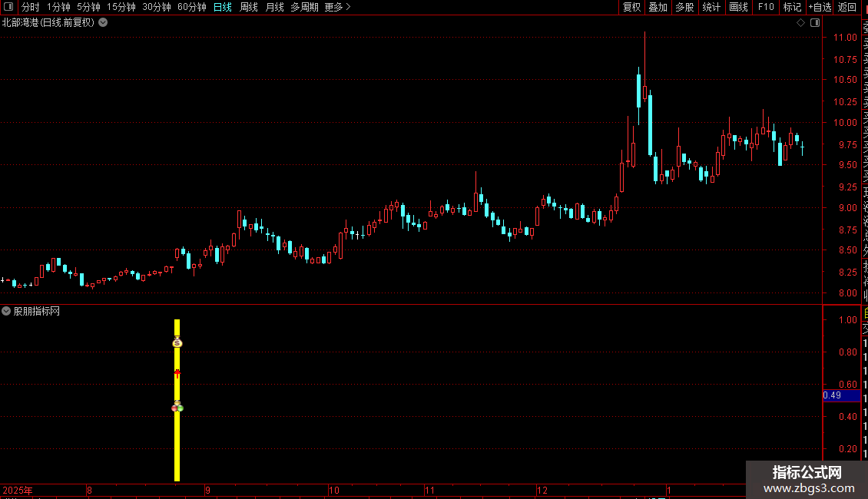
Task: Select the 5分钟 period
Action: click(x=88, y=7)
